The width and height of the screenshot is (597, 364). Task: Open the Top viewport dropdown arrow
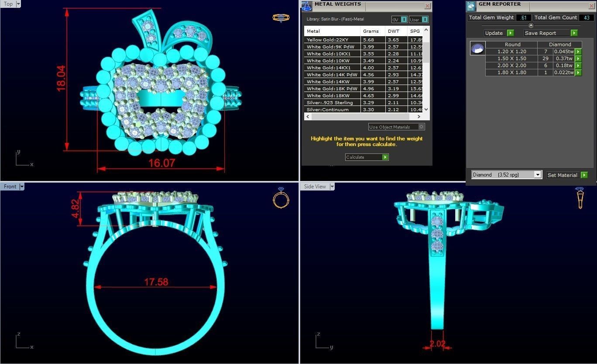[18, 4]
